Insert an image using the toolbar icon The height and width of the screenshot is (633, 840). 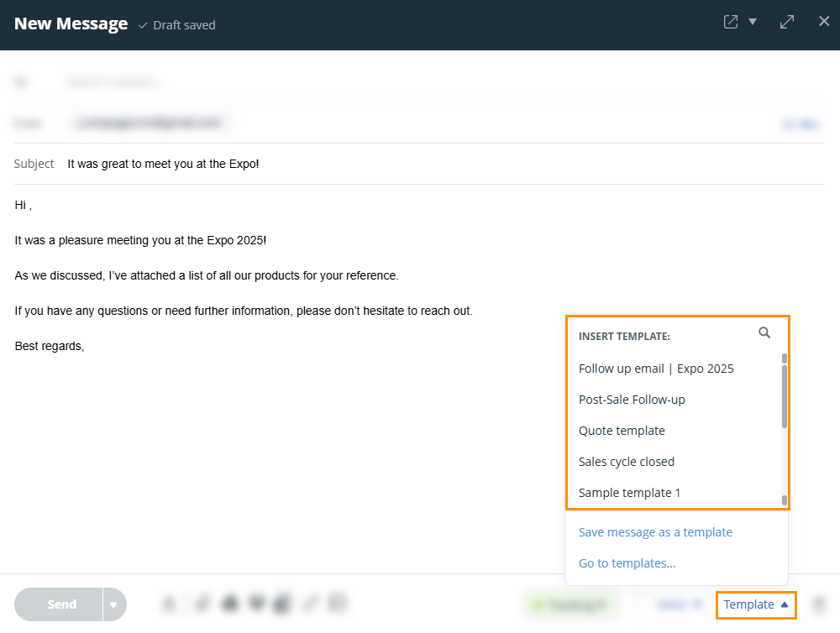coord(229,604)
